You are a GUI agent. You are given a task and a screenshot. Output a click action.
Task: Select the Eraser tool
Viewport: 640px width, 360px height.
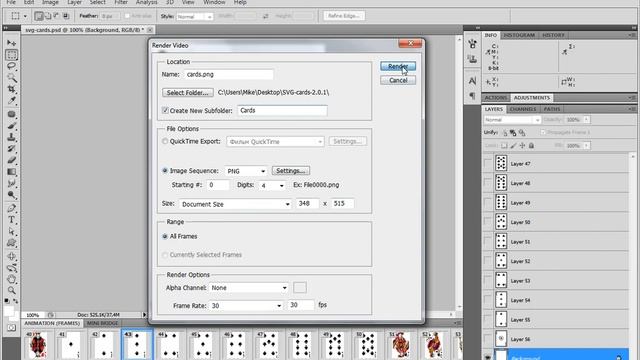click(x=11, y=160)
